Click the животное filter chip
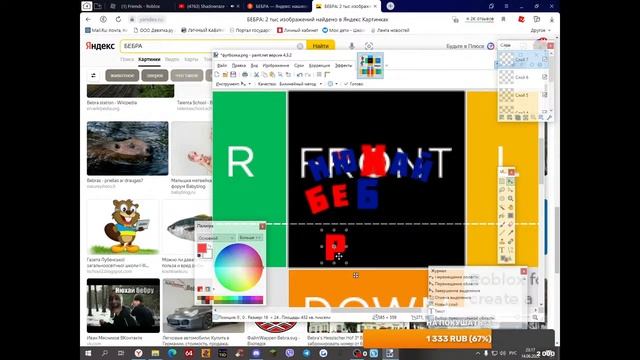The image size is (640, 360). [122, 76]
